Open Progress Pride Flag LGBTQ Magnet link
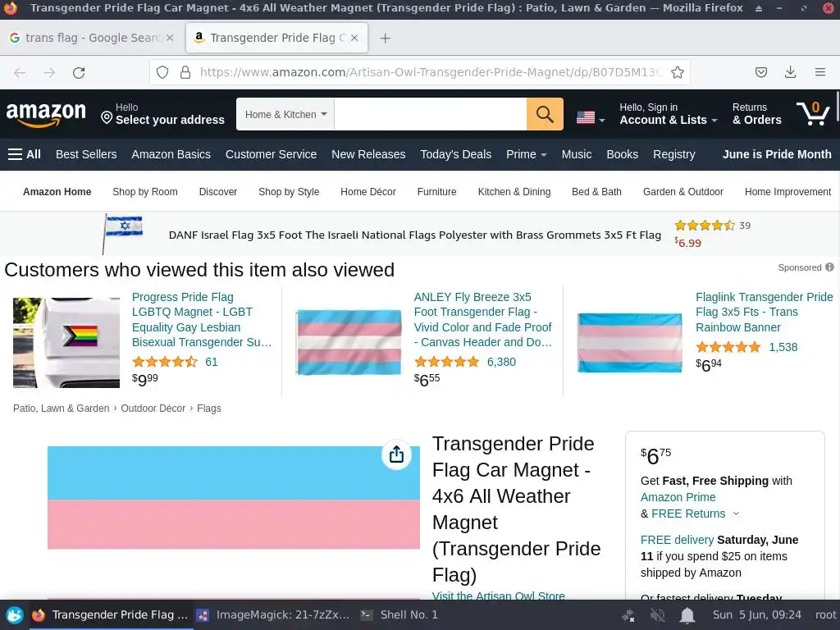Viewport: 840px width, 630px height. (202, 319)
